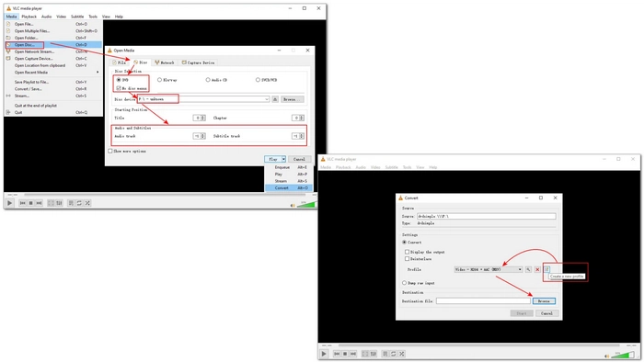This screenshot has height=362, width=644.
Task: Click play in VLC window behind Convert dialog
Action: click(324, 354)
